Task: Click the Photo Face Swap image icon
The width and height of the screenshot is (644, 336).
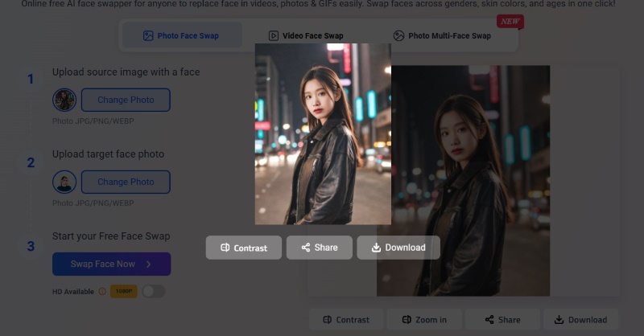Action: pyautogui.click(x=148, y=35)
